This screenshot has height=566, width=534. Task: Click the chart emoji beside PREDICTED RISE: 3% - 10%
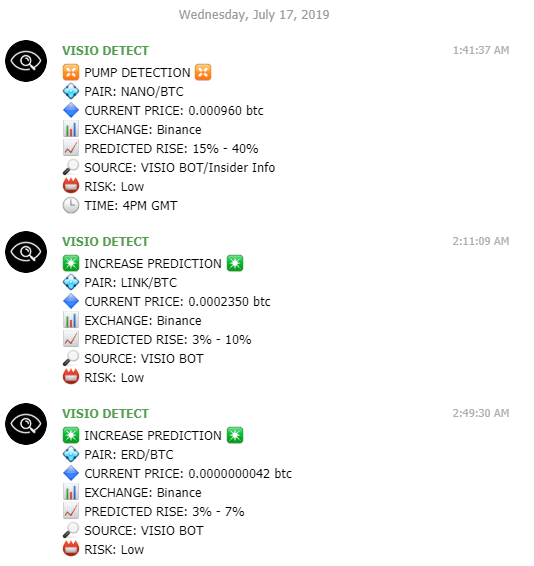[x=71, y=339]
